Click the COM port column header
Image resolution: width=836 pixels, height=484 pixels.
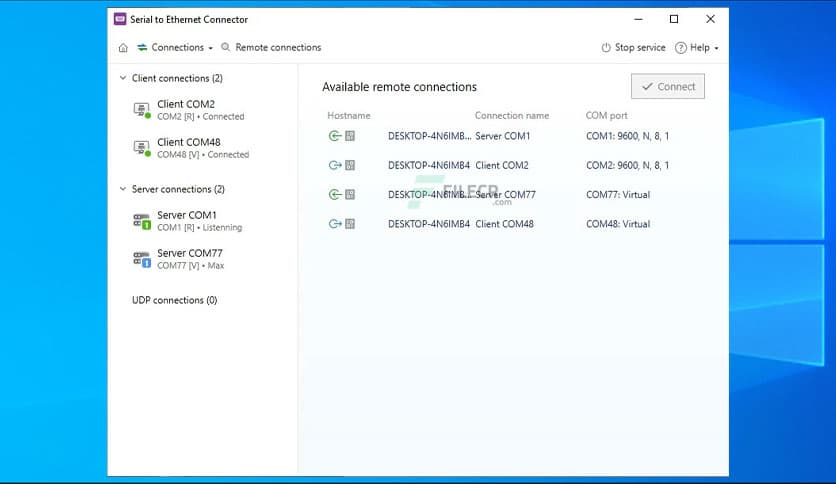coord(606,116)
